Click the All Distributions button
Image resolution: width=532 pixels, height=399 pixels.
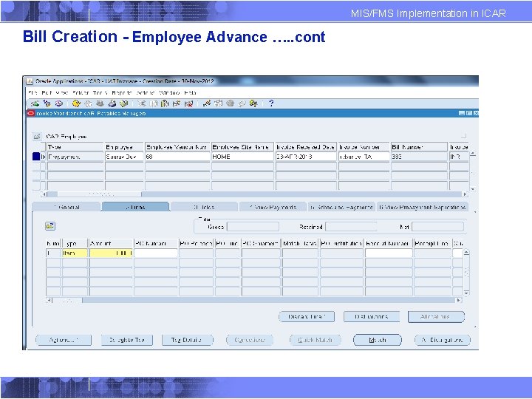point(443,340)
